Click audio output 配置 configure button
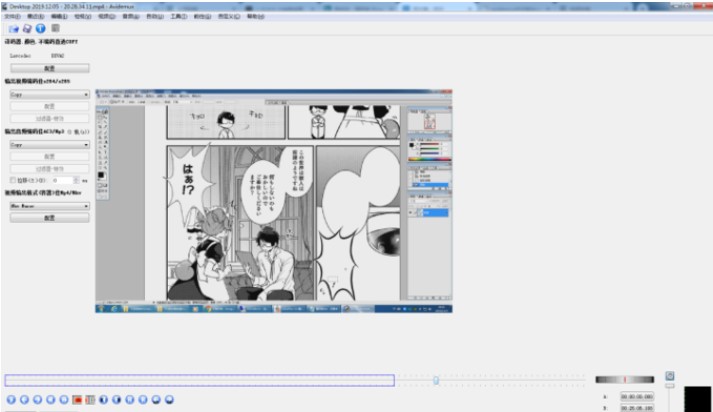This screenshot has height=412, width=713. pyautogui.click(x=50, y=156)
